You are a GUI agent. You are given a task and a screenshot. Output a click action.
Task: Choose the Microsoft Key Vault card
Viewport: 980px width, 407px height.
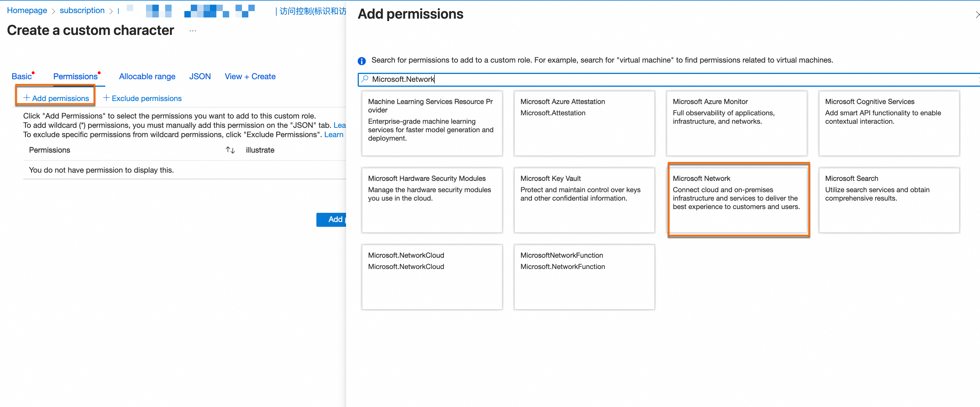[x=584, y=200]
